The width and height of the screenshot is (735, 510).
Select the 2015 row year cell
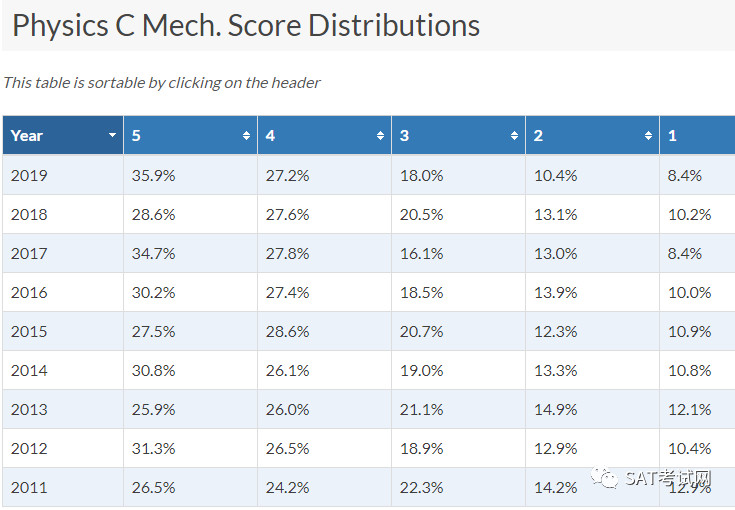coord(63,331)
